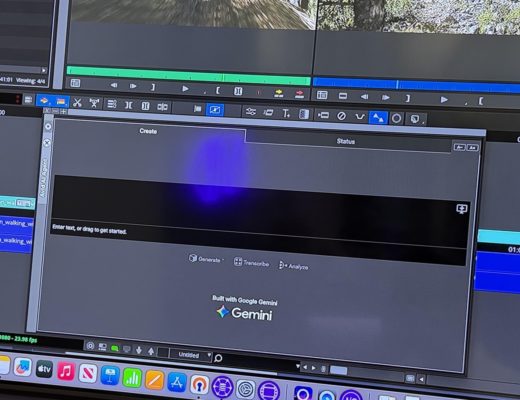Increase font size with A+ button

pyautogui.click(x=472, y=148)
